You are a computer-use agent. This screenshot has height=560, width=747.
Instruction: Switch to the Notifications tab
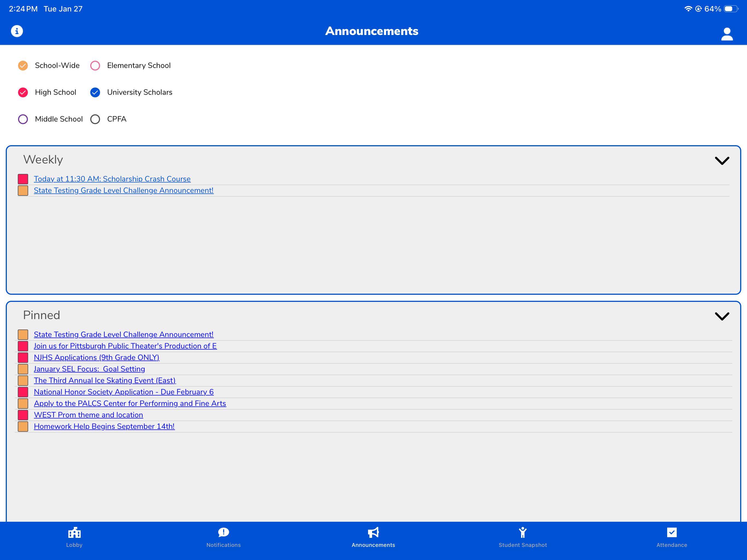pyautogui.click(x=224, y=545)
